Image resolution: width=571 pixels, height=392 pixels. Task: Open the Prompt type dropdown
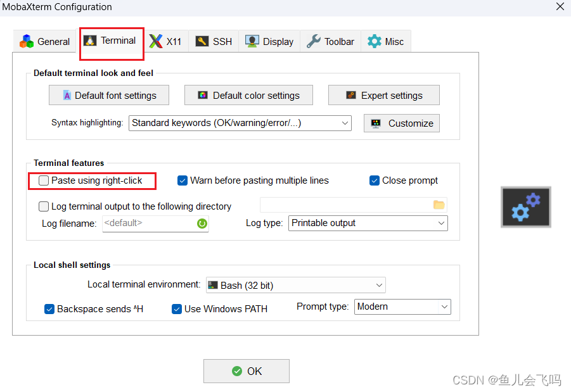[402, 307]
